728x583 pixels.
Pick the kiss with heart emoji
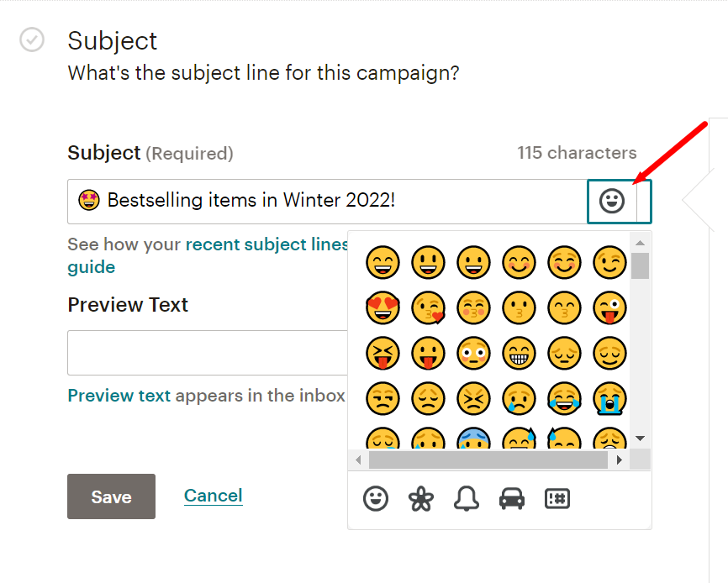[427, 308]
